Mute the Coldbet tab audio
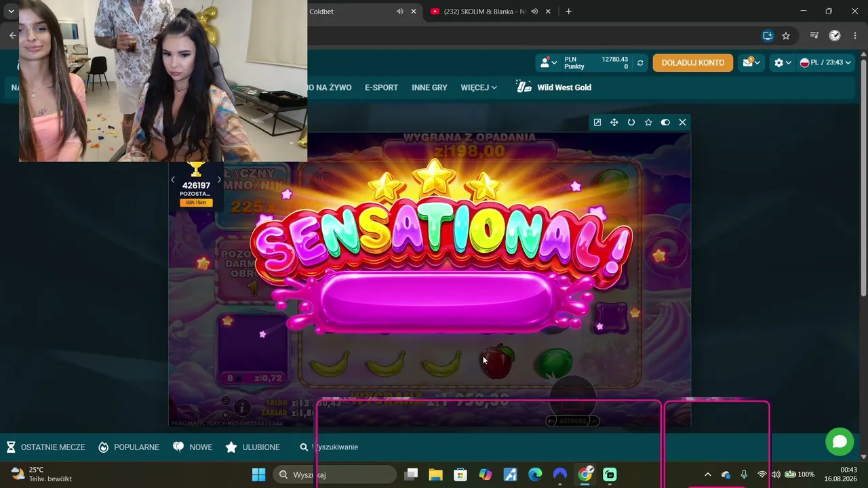This screenshot has height=488, width=868. pyautogui.click(x=400, y=12)
